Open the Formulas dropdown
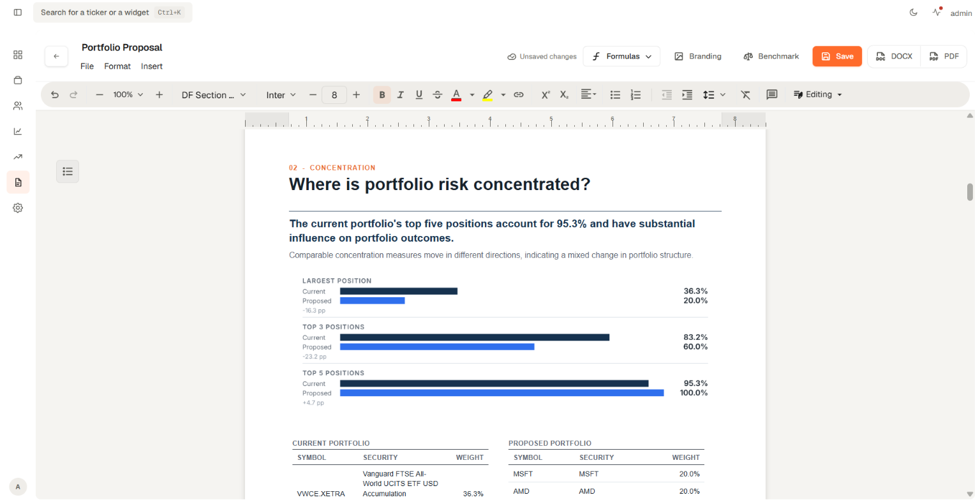 point(621,56)
